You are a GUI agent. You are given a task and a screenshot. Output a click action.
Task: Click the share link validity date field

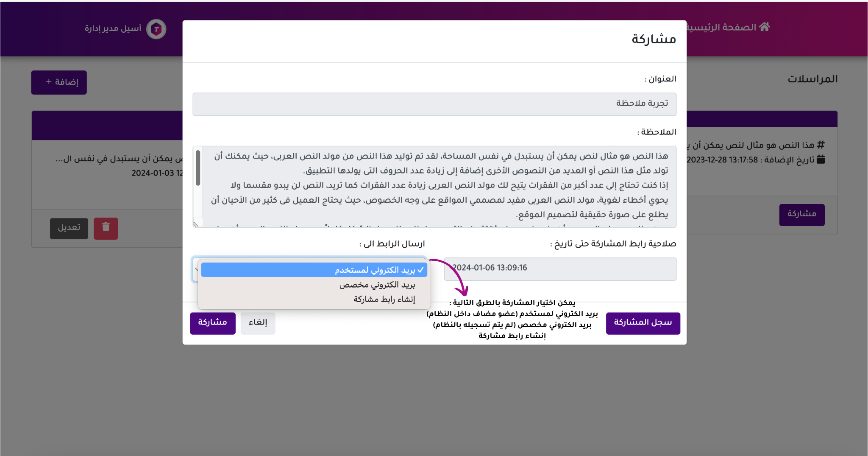tap(559, 269)
